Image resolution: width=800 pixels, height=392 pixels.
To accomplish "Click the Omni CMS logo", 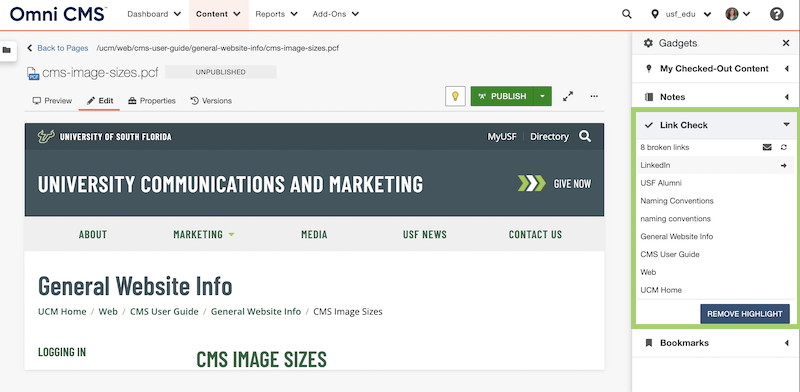I will (x=58, y=14).
